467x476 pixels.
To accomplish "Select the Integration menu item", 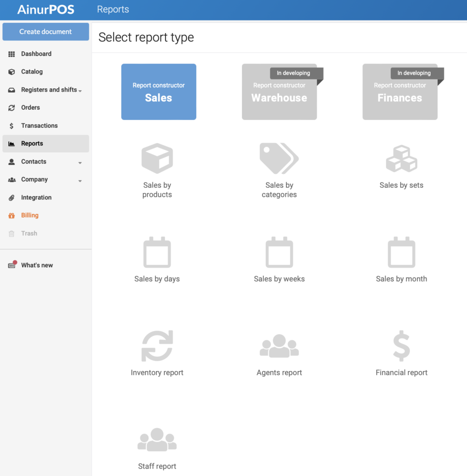I will tap(46, 197).
